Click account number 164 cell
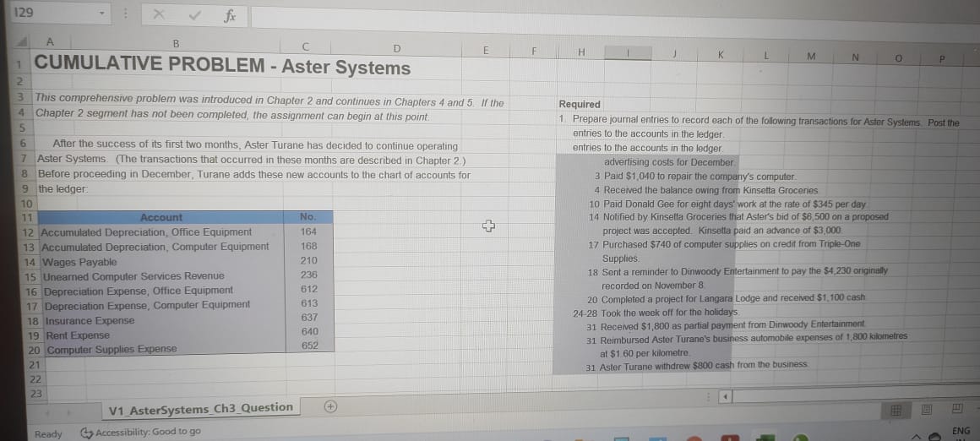Screen dimensions: 980x441 [308, 231]
